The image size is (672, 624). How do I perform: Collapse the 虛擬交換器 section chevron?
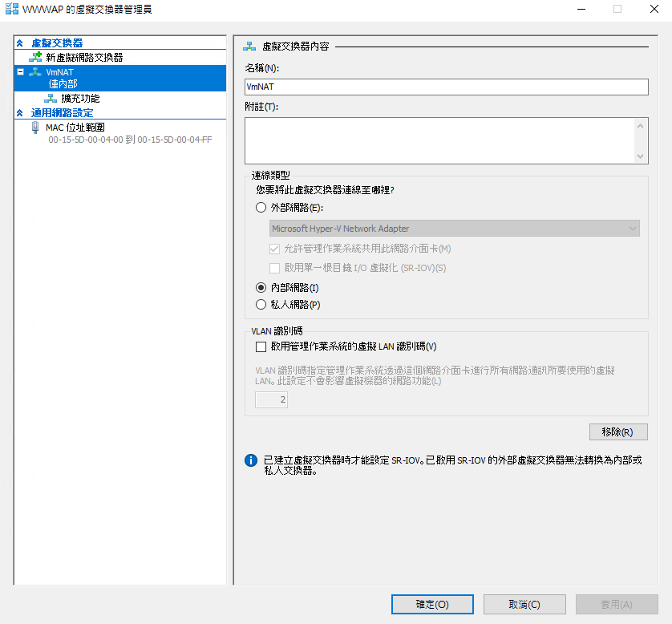click(x=20, y=43)
